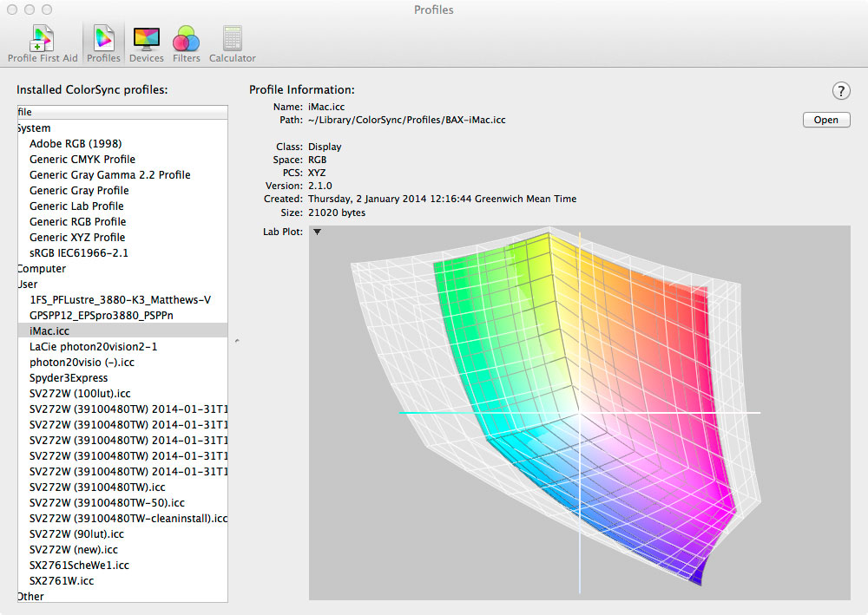Select SV272W (100lut).icc profile
The width and height of the screenshot is (868, 615).
[x=122, y=393]
